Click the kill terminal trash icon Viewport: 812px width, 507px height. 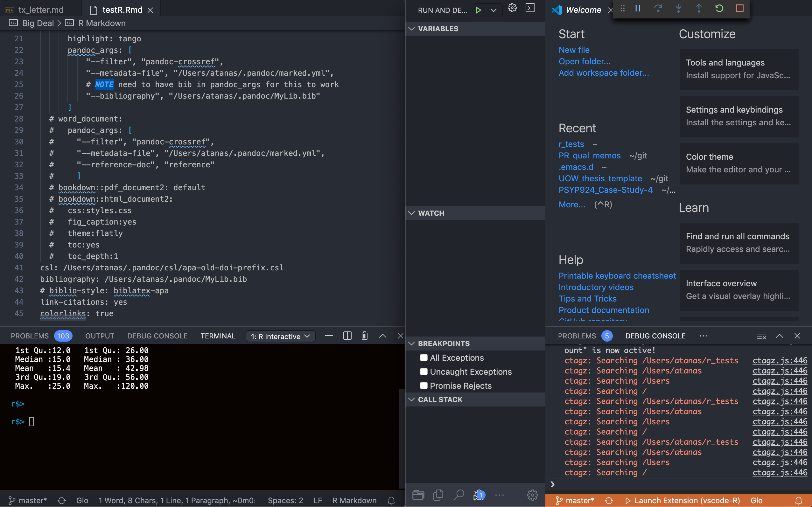click(x=364, y=336)
